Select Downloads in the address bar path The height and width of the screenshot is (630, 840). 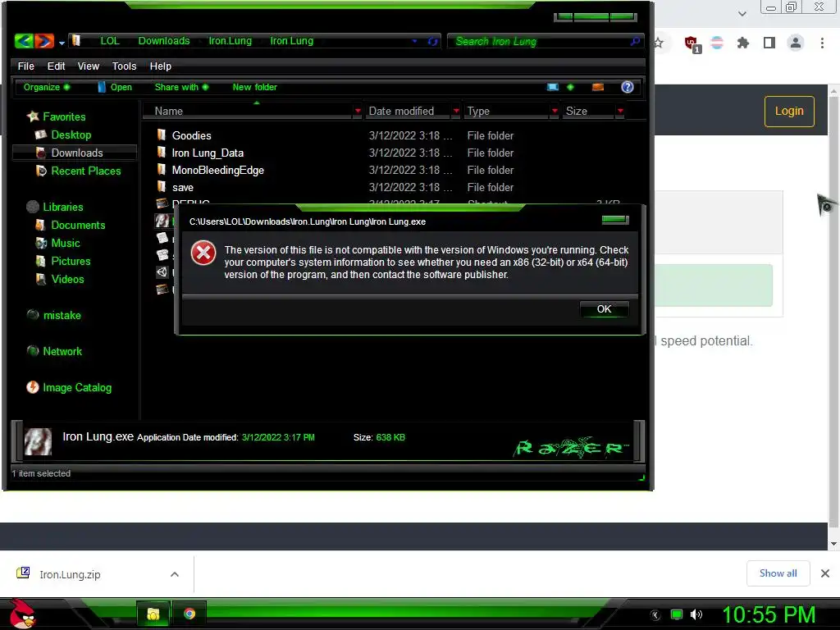pyautogui.click(x=164, y=41)
